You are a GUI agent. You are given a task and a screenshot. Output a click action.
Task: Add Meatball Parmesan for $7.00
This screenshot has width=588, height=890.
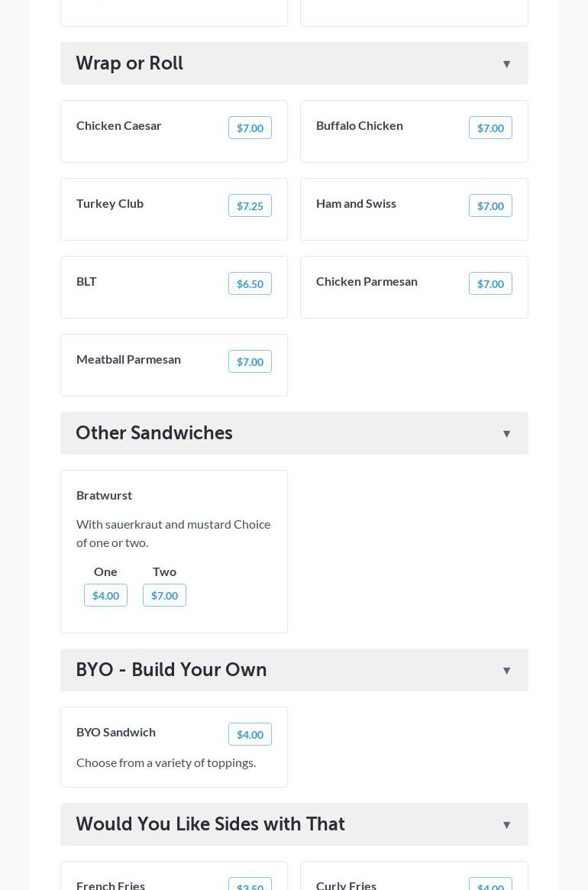pyautogui.click(x=250, y=361)
